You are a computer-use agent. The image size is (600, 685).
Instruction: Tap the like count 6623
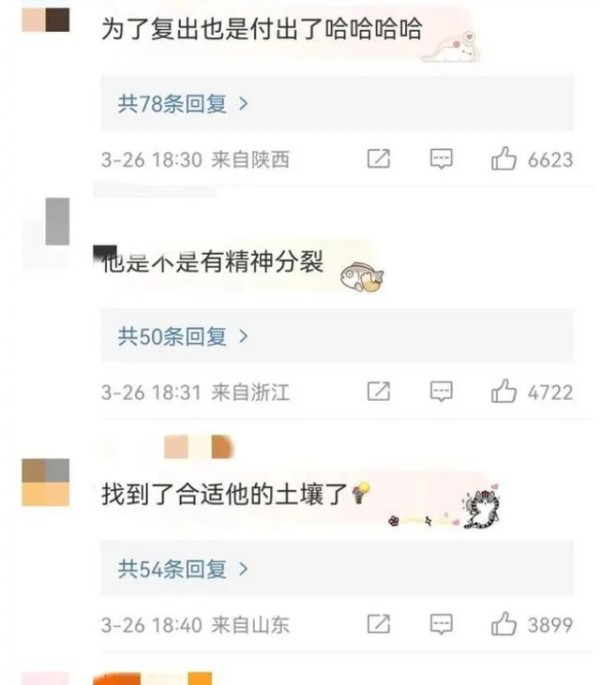[x=550, y=159]
